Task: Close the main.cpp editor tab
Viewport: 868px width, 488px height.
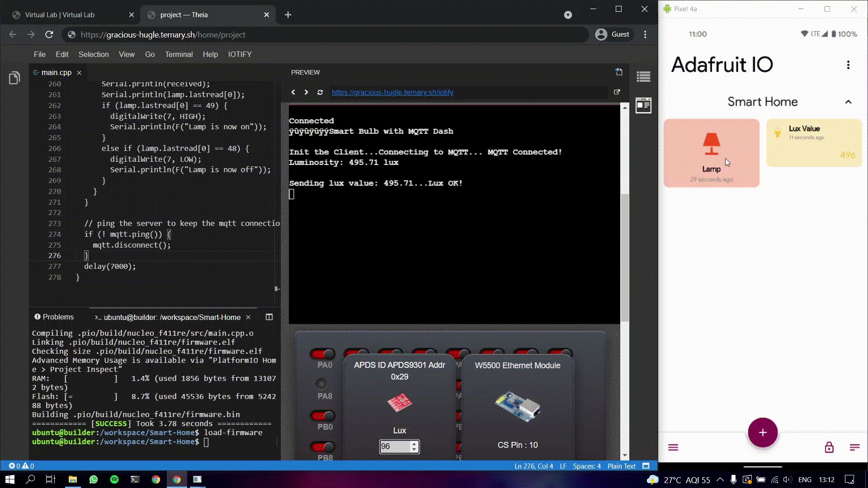Action: coord(79,72)
